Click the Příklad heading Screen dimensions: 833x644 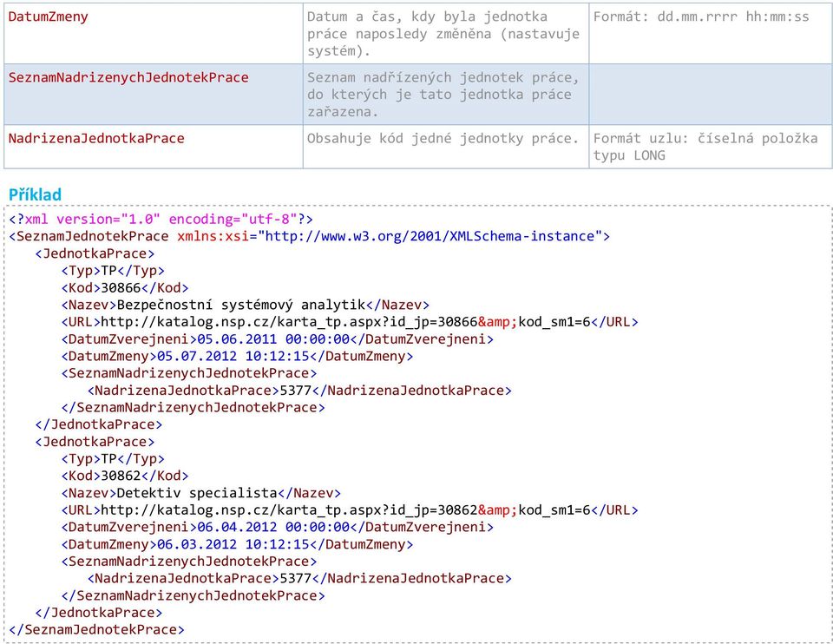tap(35, 194)
